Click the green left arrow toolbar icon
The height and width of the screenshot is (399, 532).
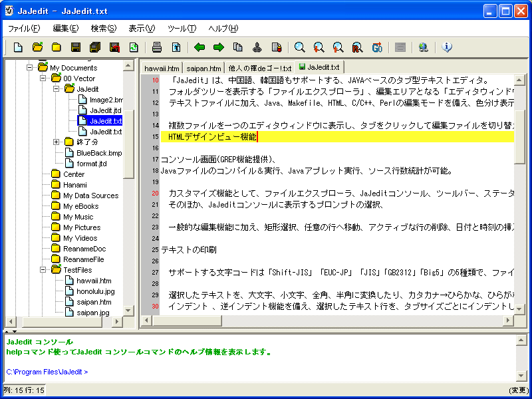[199, 47]
